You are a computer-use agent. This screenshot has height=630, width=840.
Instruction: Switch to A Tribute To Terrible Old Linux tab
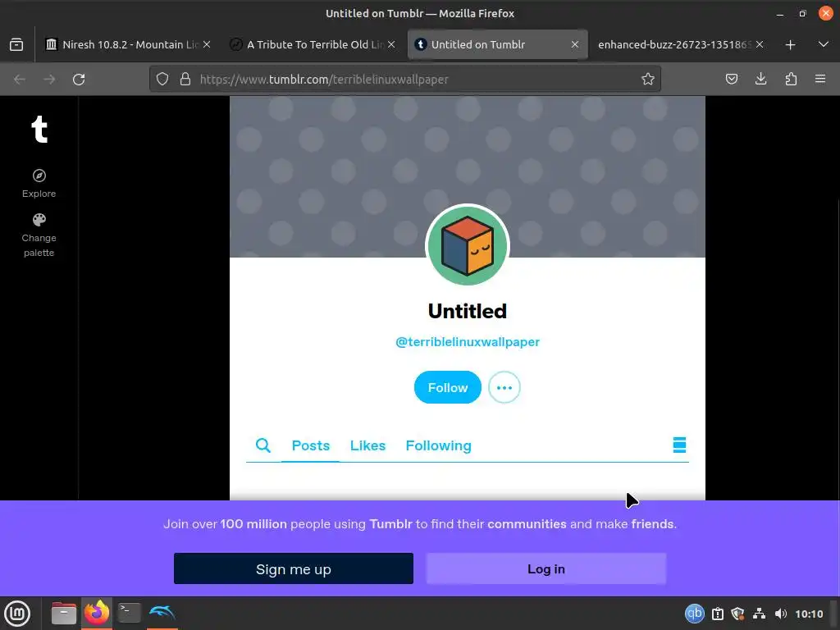tap(313, 44)
